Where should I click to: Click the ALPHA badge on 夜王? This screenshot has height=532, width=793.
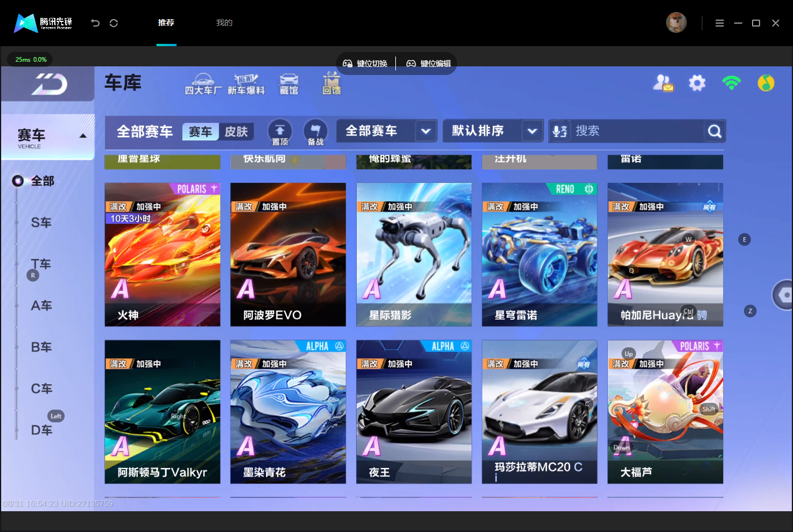pos(448,346)
